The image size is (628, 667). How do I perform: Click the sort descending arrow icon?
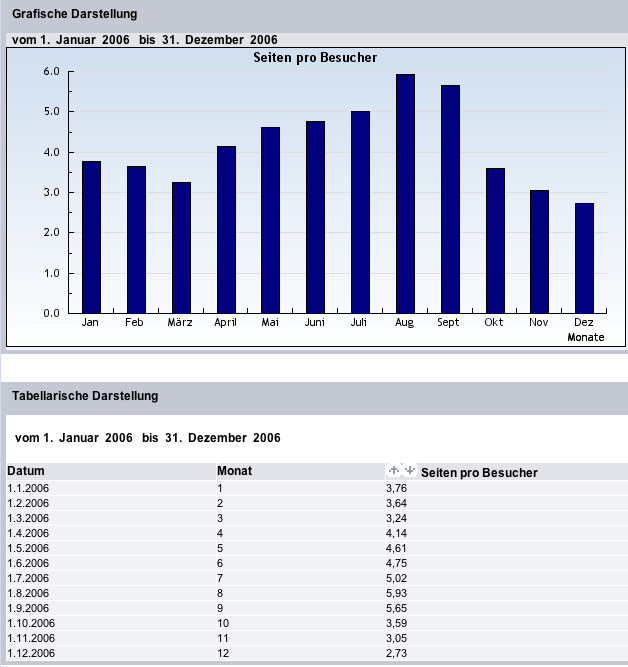coord(408,470)
